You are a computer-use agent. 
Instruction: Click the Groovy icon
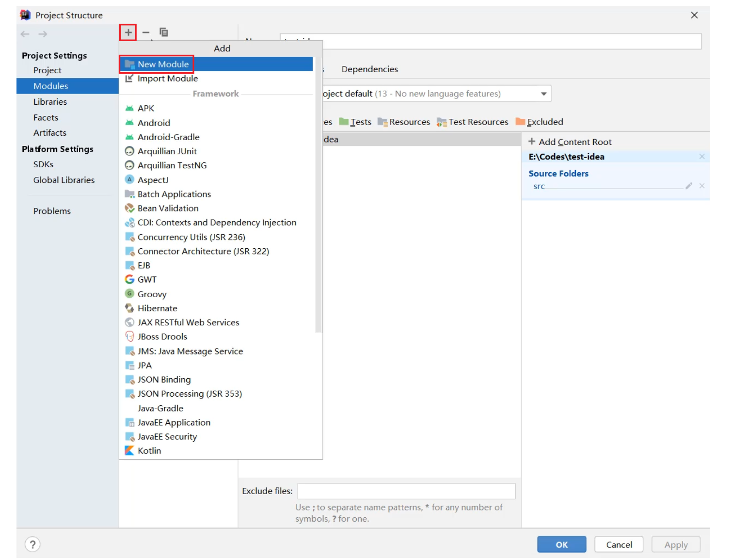click(129, 293)
